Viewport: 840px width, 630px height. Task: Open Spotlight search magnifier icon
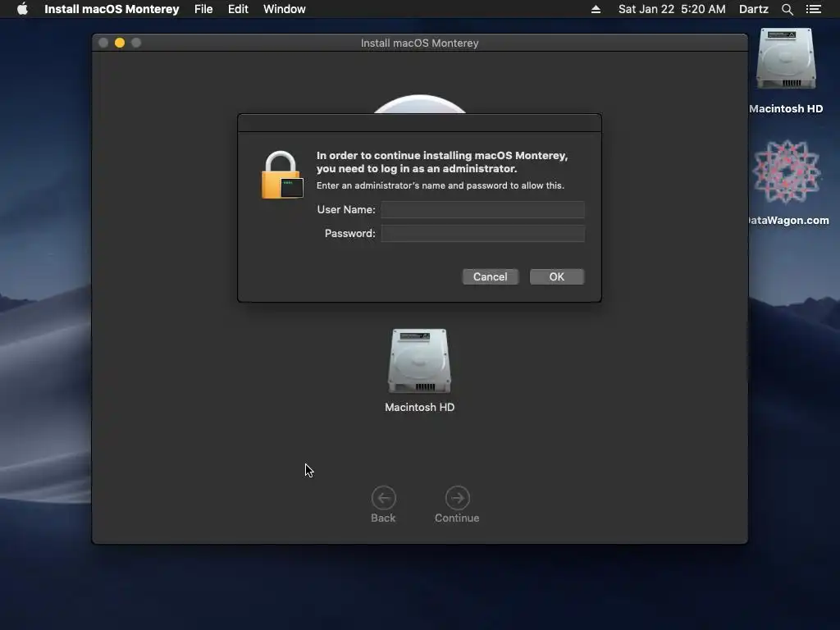click(787, 9)
